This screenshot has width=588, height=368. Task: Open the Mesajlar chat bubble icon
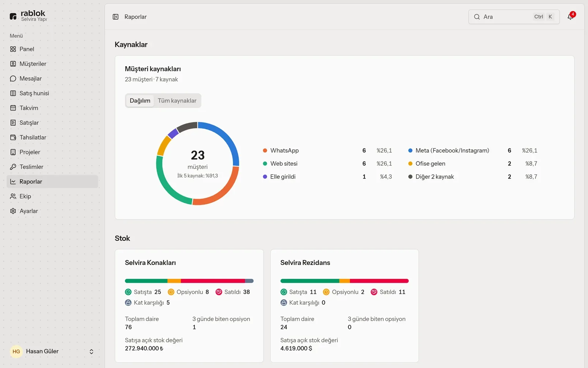(13, 78)
